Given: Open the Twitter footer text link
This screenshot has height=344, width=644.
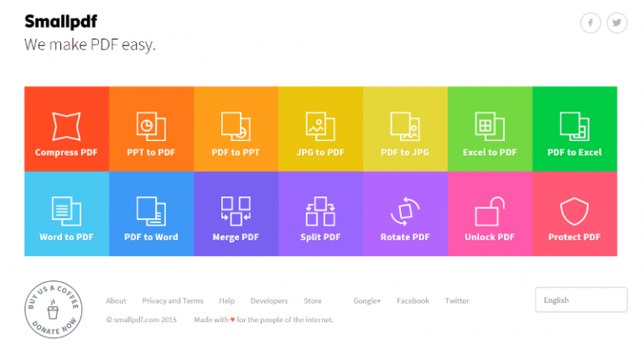Looking at the screenshot, I should pos(457,301).
